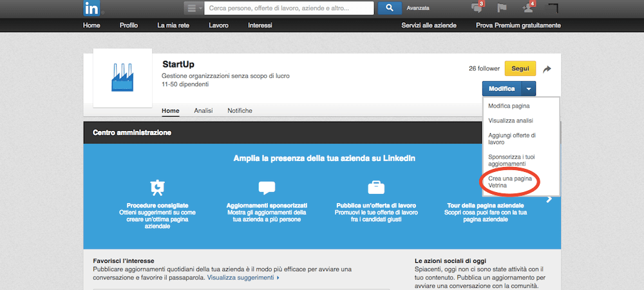Click the StartUp company name
The height and width of the screenshot is (290, 644).
point(178,64)
